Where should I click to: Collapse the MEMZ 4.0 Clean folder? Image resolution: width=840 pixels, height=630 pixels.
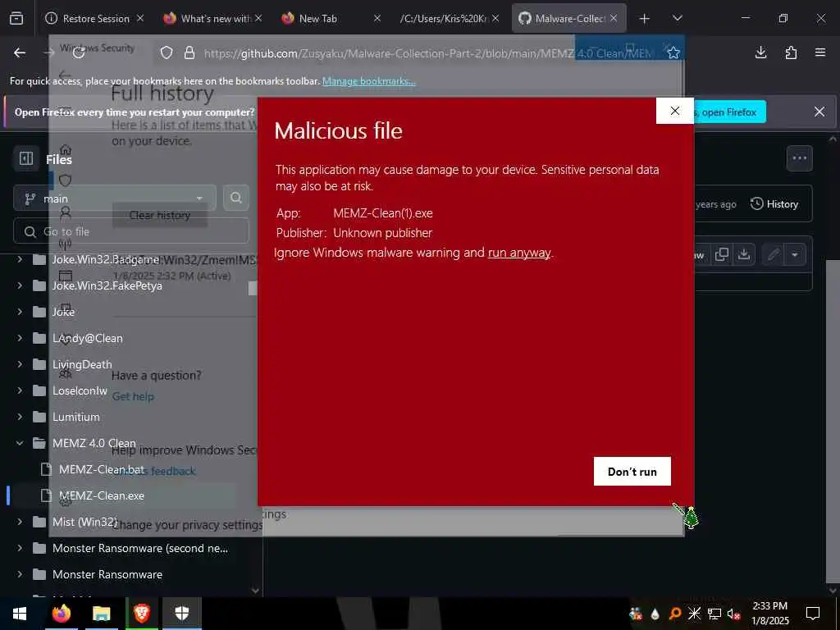coord(20,443)
